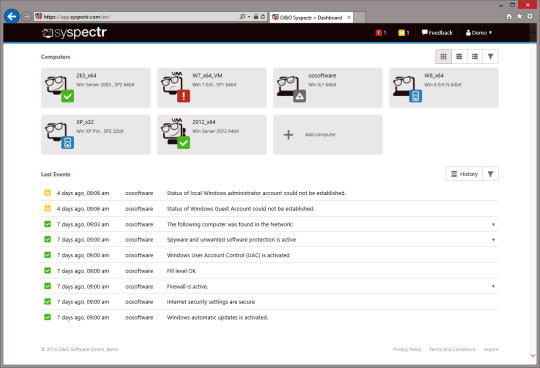Select administrator account status event text
540x368 pixels.
click(256, 193)
